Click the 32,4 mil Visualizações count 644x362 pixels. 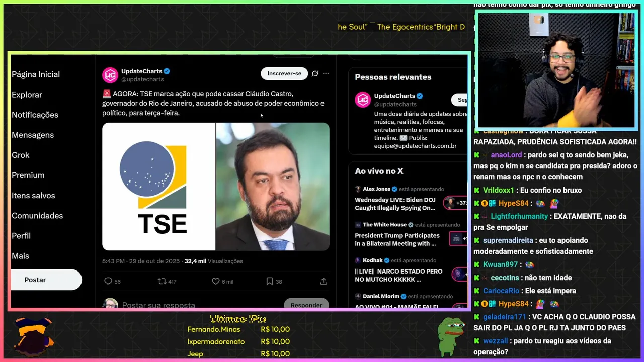pyautogui.click(x=213, y=261)
